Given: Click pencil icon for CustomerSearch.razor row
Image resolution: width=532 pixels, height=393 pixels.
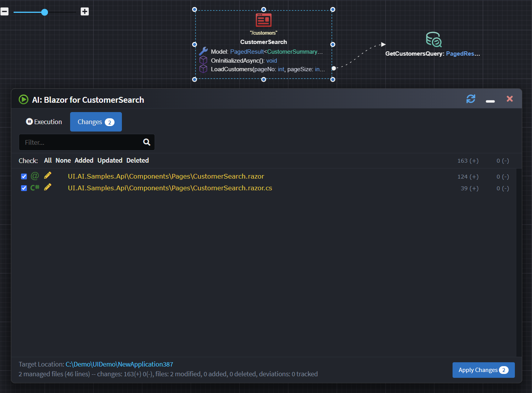Looking at the screenshot, I should tap(48, 176).
